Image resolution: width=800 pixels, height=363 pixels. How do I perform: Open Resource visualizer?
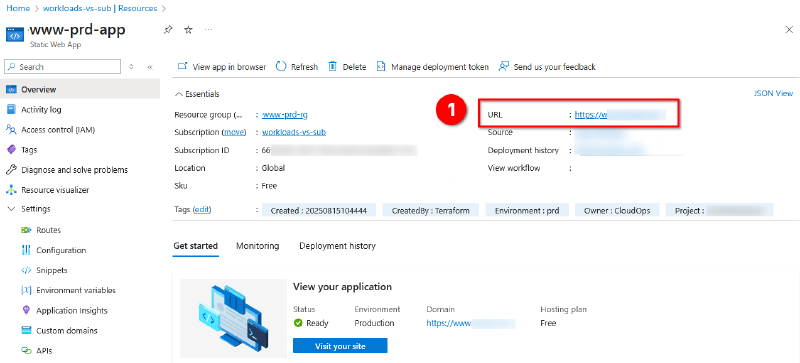click(x=55, y=190)
